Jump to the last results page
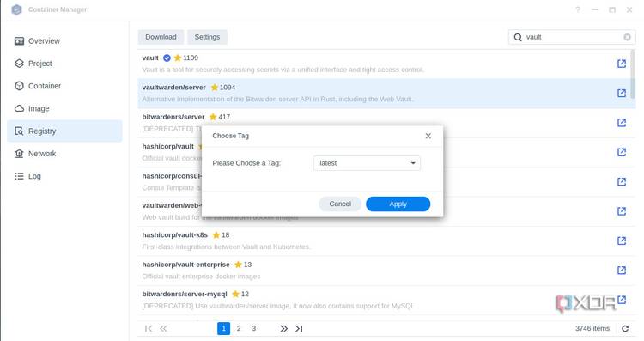 (x=299, y=328)
